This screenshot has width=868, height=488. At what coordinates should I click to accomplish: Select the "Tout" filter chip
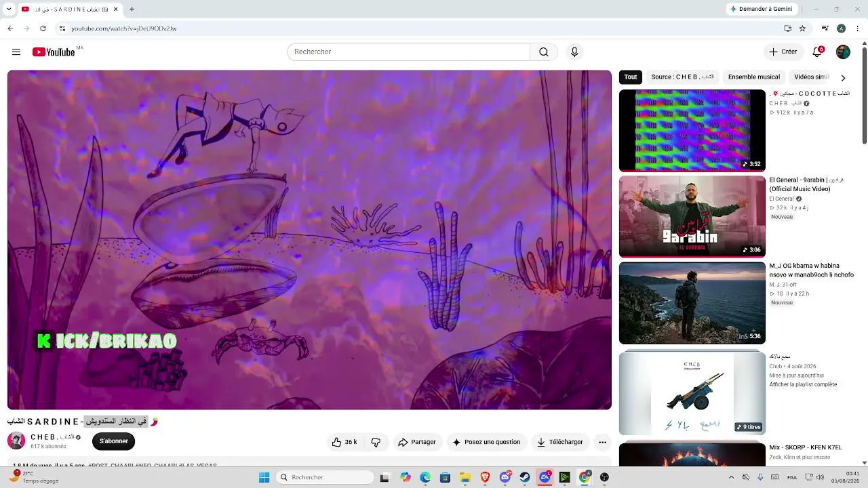coord(631,77)
